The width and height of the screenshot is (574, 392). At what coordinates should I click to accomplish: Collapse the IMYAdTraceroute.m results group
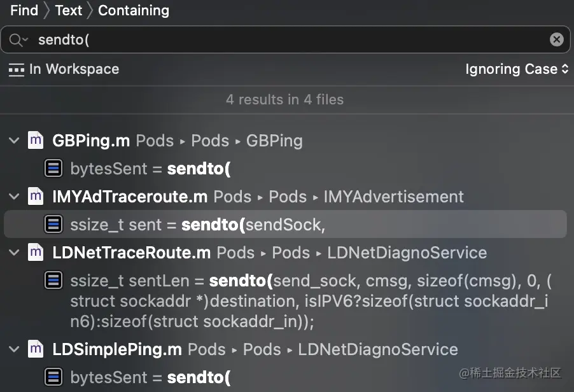tap(15, 197)
